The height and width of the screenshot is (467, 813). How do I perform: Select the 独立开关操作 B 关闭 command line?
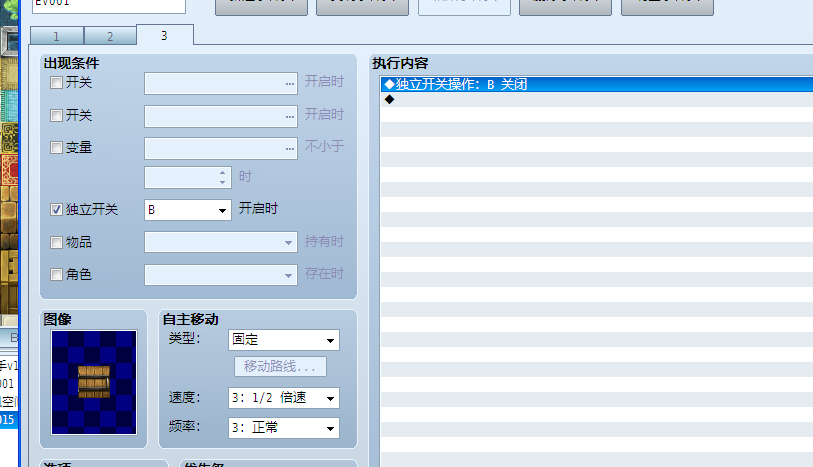click(x=596, y=85)
